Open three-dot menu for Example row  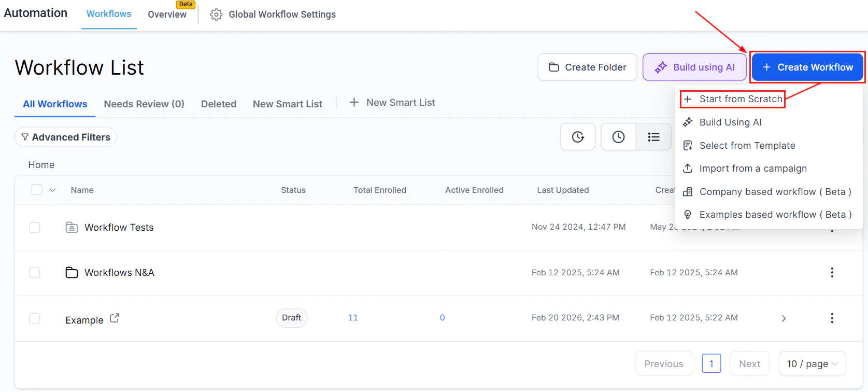832,318
